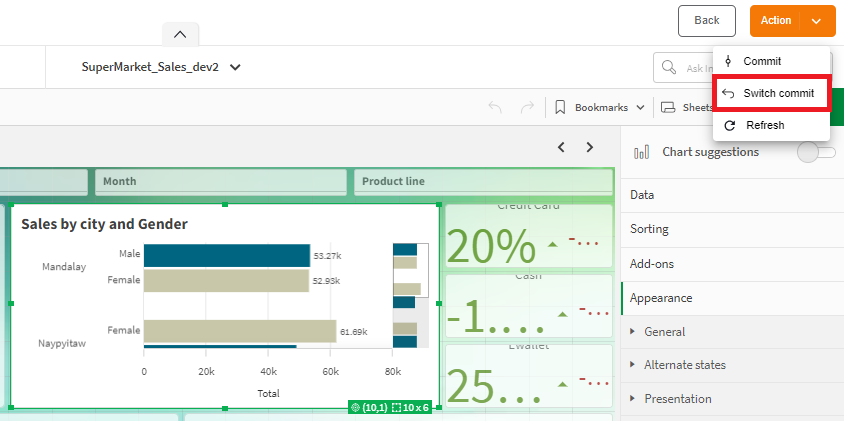
Task: Choose Refresh from the Action menu
Action: pos(771,125)
